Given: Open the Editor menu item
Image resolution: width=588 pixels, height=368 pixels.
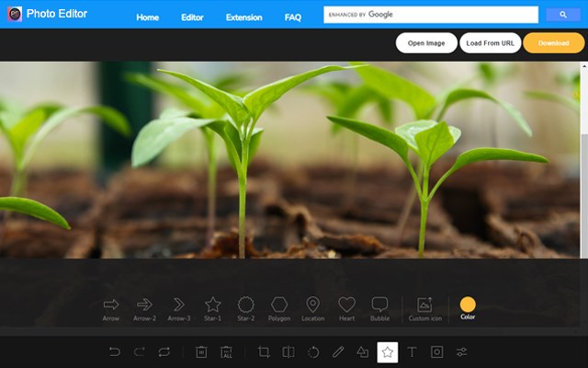Looking at the screenshot, I should pyautogui.click(x=192, y=17).
